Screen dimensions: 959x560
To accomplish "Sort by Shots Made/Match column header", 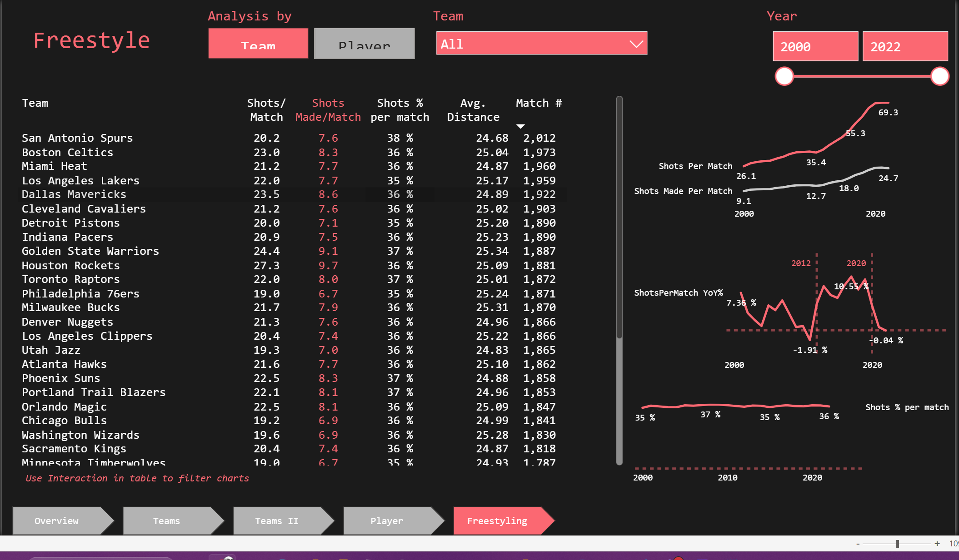I will (328, 110).
